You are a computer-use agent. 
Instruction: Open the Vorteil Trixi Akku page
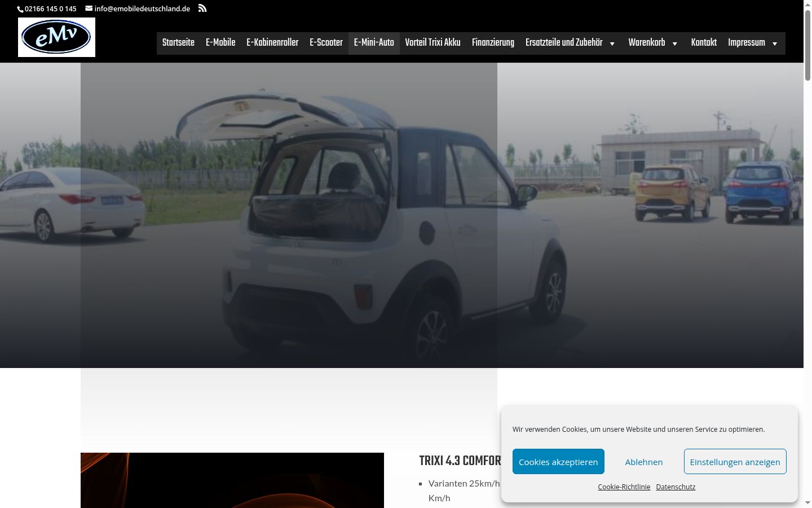coord(433,43)
